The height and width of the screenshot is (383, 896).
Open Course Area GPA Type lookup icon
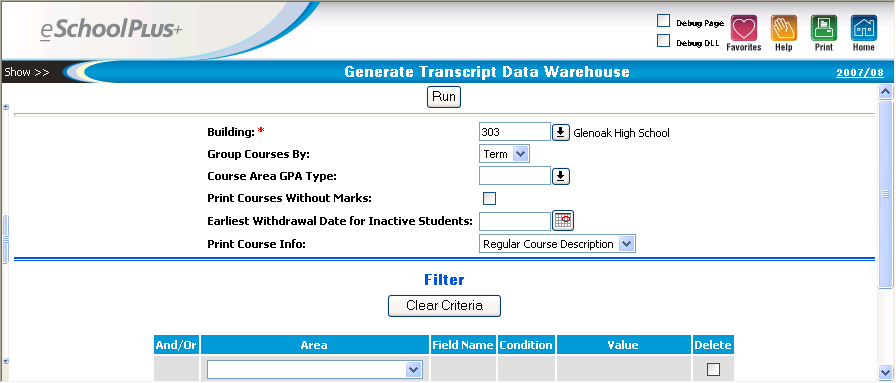point(561,176)
